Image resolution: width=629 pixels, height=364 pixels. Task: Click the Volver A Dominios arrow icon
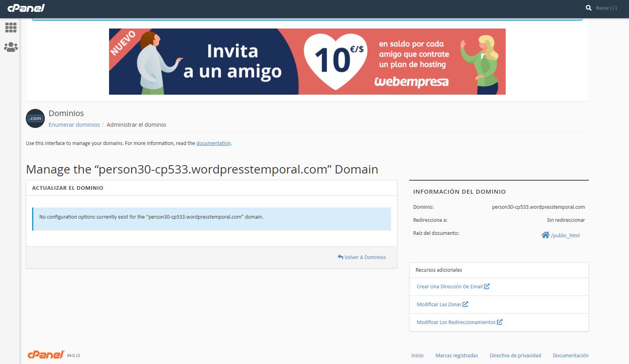[340, 257]
